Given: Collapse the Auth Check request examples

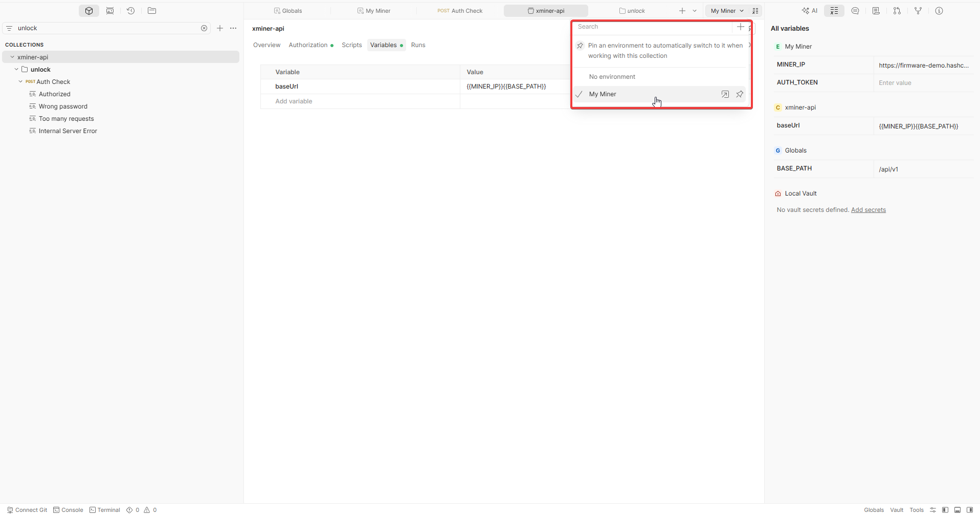Looking at the screenshot, I should tap(20, 81).
